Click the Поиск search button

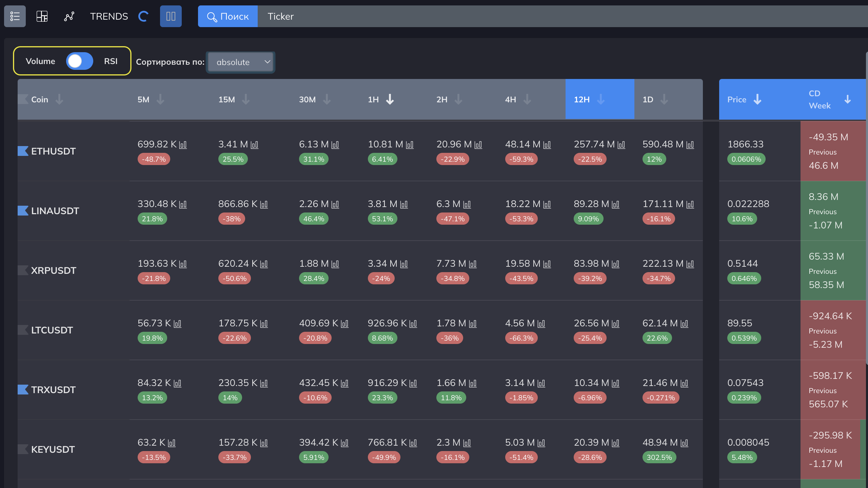228,16
